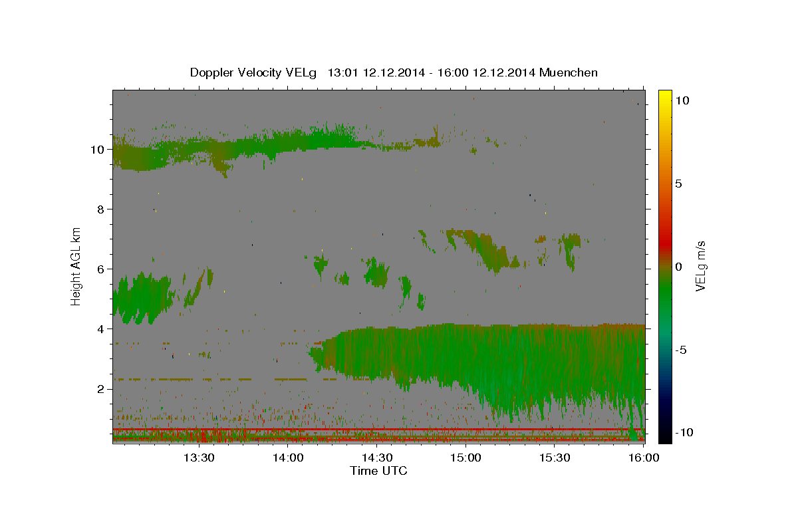798x532 pixels.
Task: Click the 14:00 time tick label
Action: [x=288, y=458]
